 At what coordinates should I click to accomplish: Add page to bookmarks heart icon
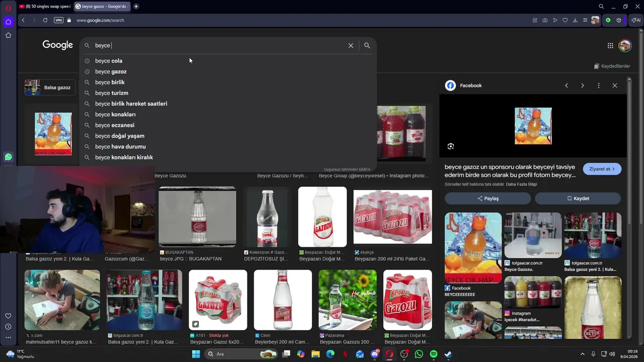click(x=565, y=20)
